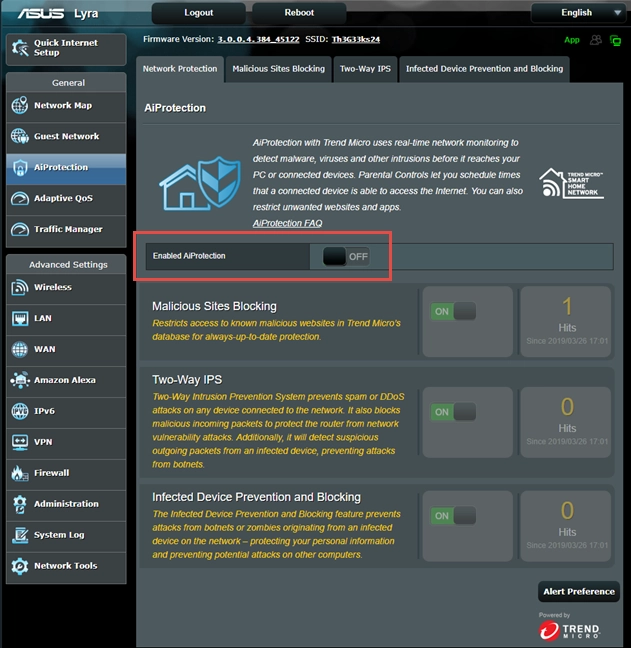Toggle the Enabled AiProtection switch
Image resolution: width=631 pixels, height=648 pixels.
click(x=345, y=256)
